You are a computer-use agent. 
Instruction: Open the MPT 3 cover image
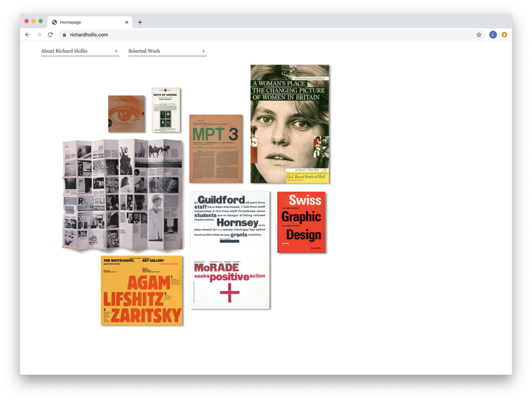[216, 149]
